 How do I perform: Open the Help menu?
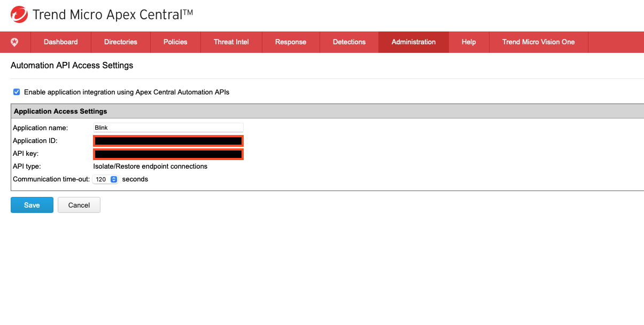(469, 42)
